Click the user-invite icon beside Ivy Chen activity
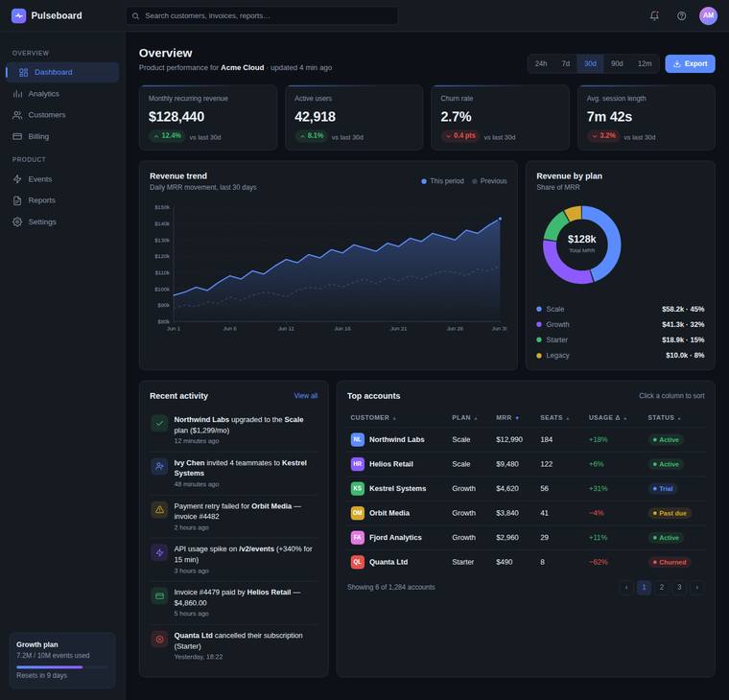The height and width of the screenshot is (700, 729). (159, 466)
